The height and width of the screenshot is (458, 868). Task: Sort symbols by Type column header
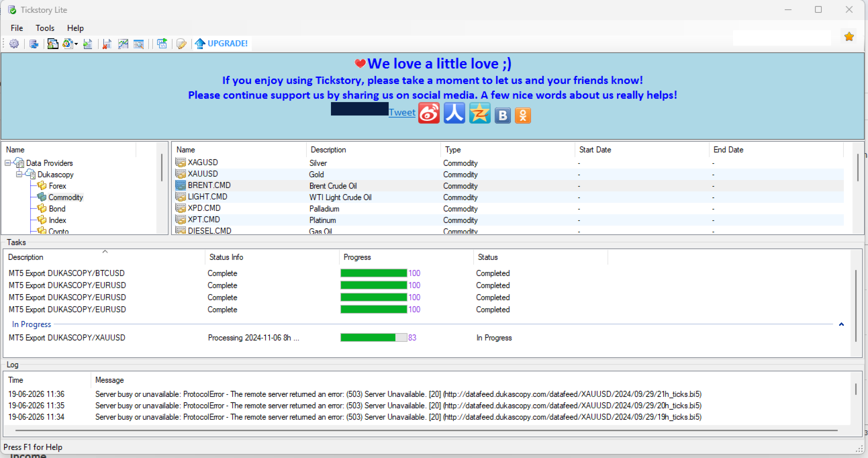(x=508, y=150)
